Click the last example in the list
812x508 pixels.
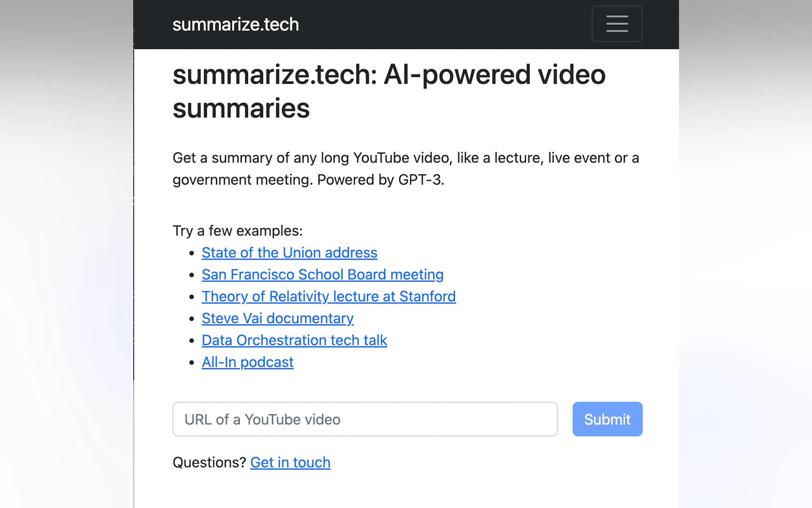[x=247, y=362]
